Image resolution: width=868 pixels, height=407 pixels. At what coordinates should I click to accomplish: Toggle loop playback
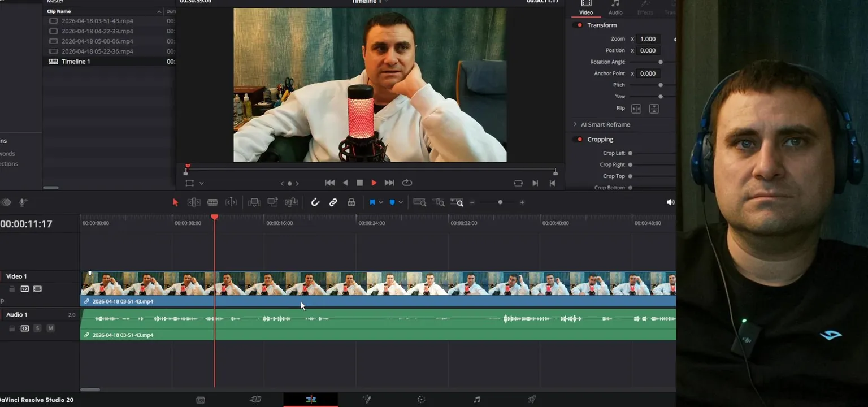[x=407, y=183]
